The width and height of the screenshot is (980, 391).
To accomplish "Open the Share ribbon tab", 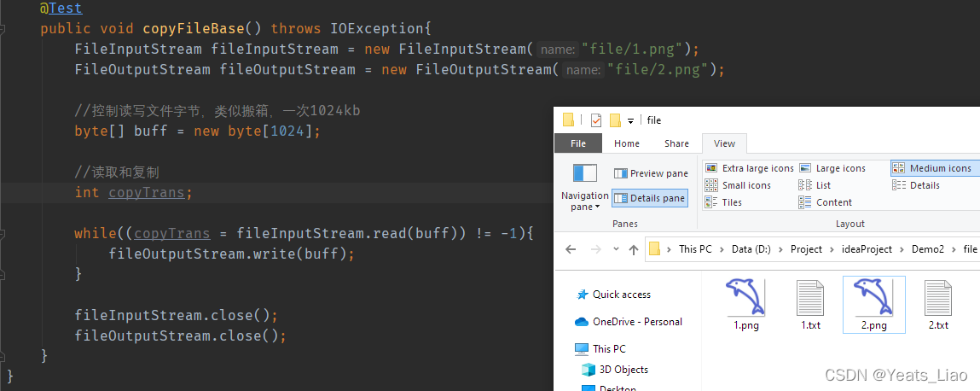I will click(x=676, y=143).
